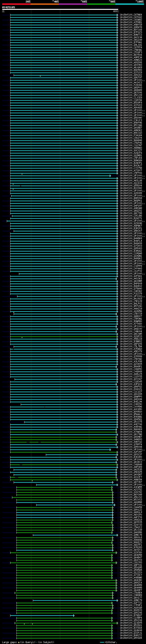This screenshot has width=146, height=644.
Task: Open hit UniRef100_Q9NC78
Action: coord(131,535)
